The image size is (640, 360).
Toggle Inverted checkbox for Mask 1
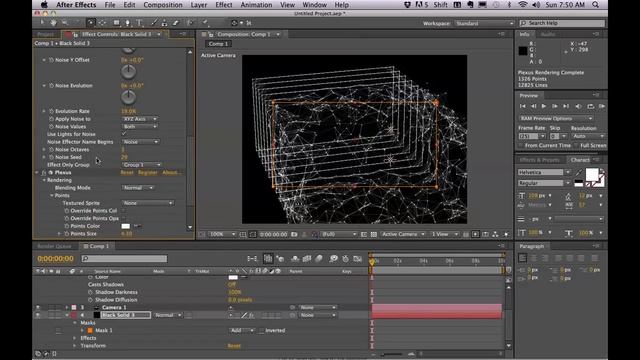click(262, 331)
